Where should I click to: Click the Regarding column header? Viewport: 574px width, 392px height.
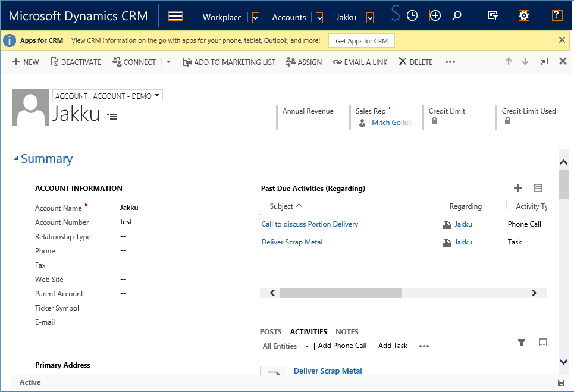(x=466, y=206)
